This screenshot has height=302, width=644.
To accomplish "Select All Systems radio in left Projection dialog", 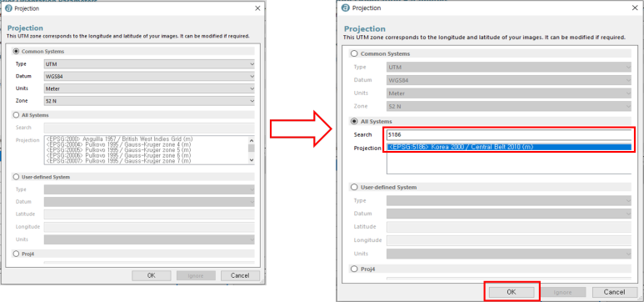I will 17,115.
